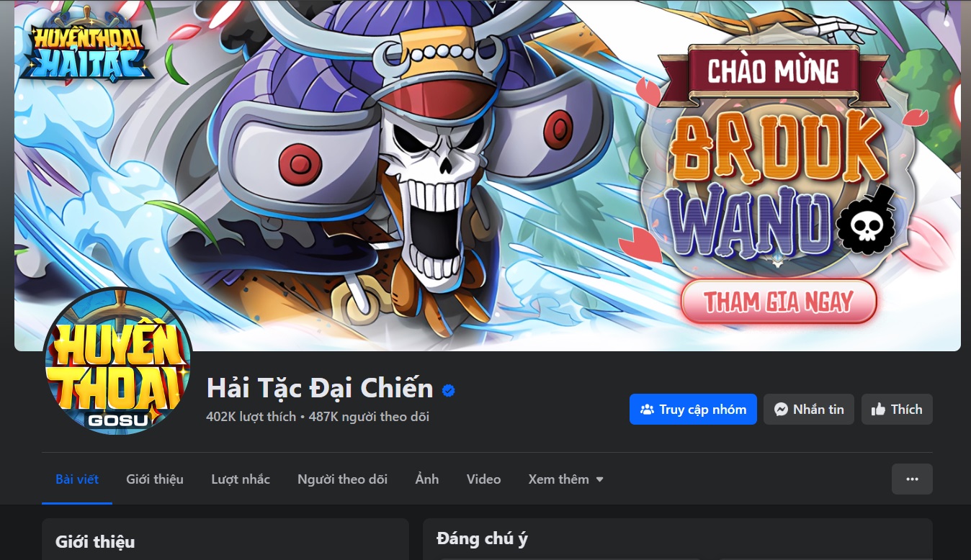The image size is (971, 560).
Task: Click 487K người theo dõi link
Action: click(x=369, y=416)
